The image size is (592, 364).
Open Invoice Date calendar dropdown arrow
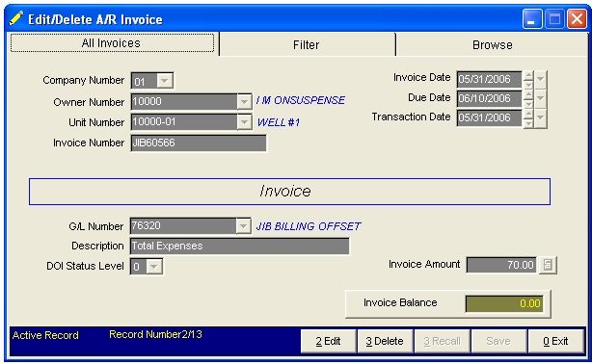(541, 80)
